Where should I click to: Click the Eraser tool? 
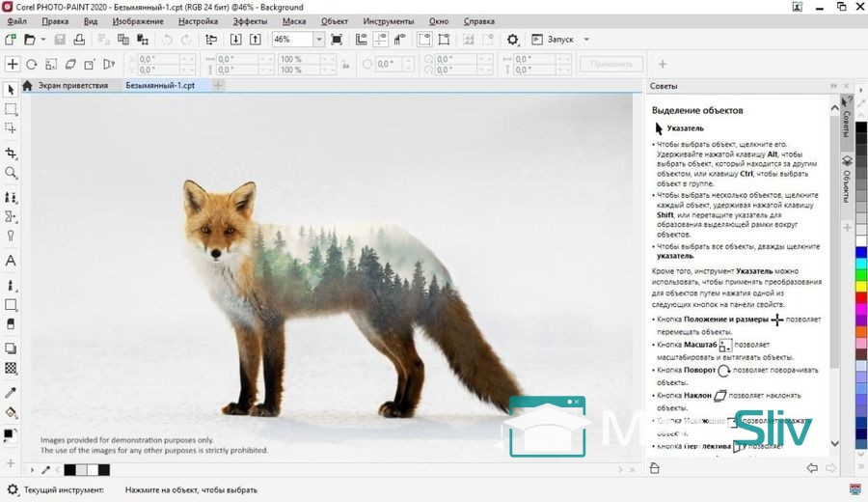tap(11, 324)
